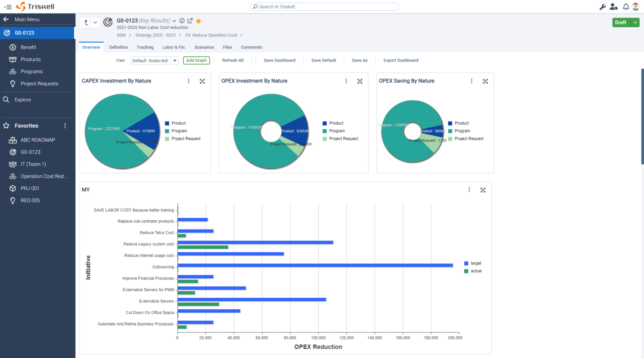
Task: Focus the Search in Triskell field
Action: (324, 7)
